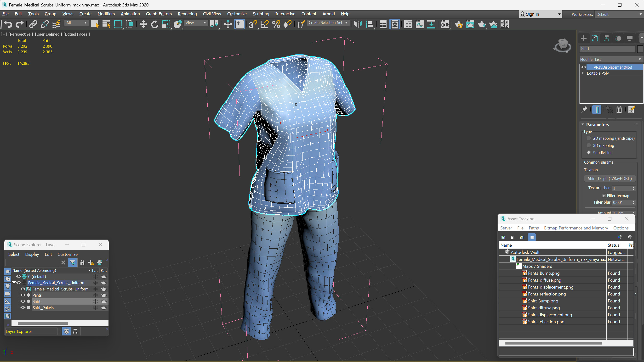Collapse Female_Medical_Scrubs_Uniform layer tree
This screenshot has width=644, height=362.
14,283
